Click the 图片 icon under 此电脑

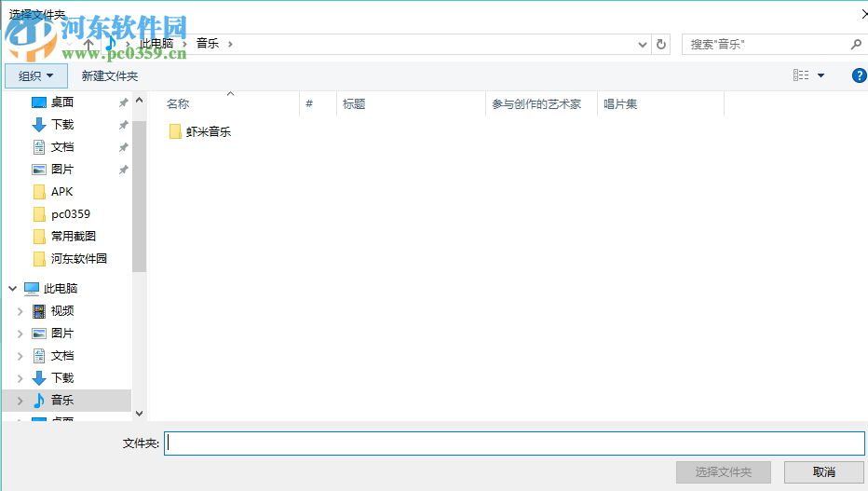pos(39,334)
